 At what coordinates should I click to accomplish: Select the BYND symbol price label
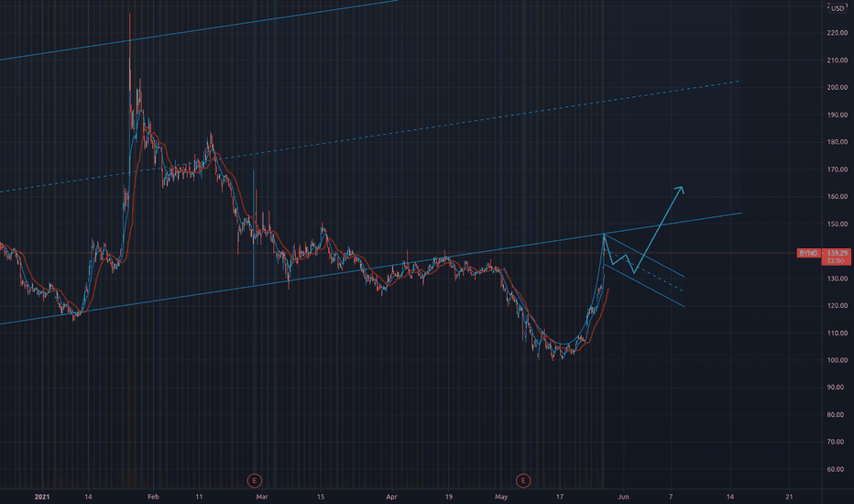point(809,253)
